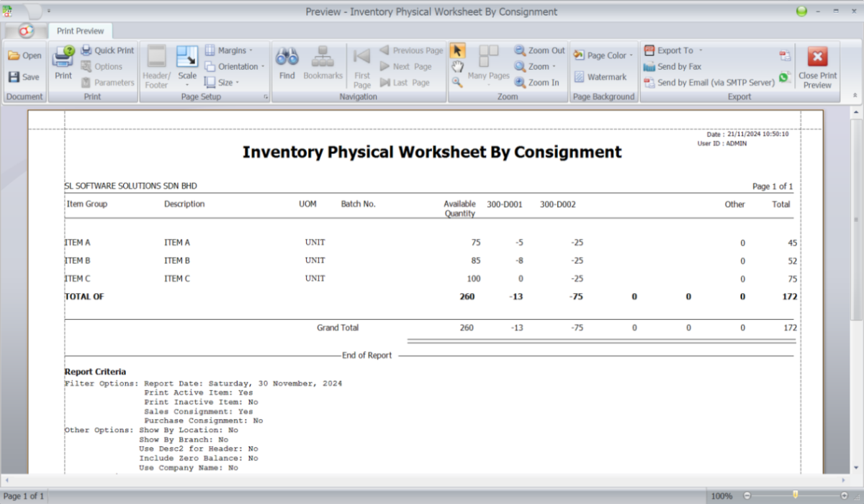Click the User ID : ADMIN text

722,143
